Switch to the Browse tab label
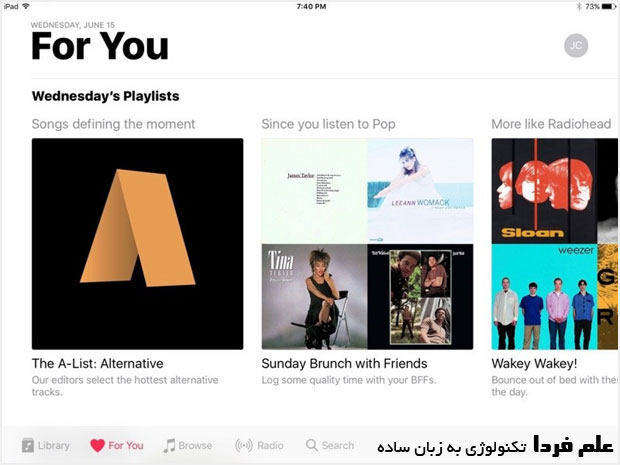This screenshot has width=620, height=465. pyautogui.click(x=195, y=446)
